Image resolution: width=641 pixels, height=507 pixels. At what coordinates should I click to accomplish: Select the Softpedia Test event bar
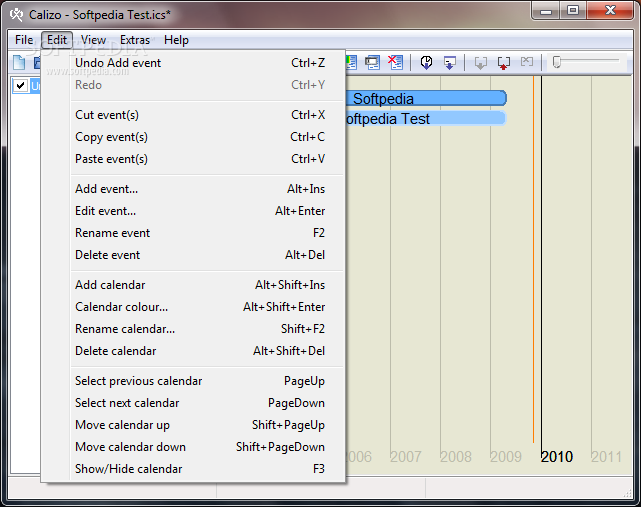(426, 119)
